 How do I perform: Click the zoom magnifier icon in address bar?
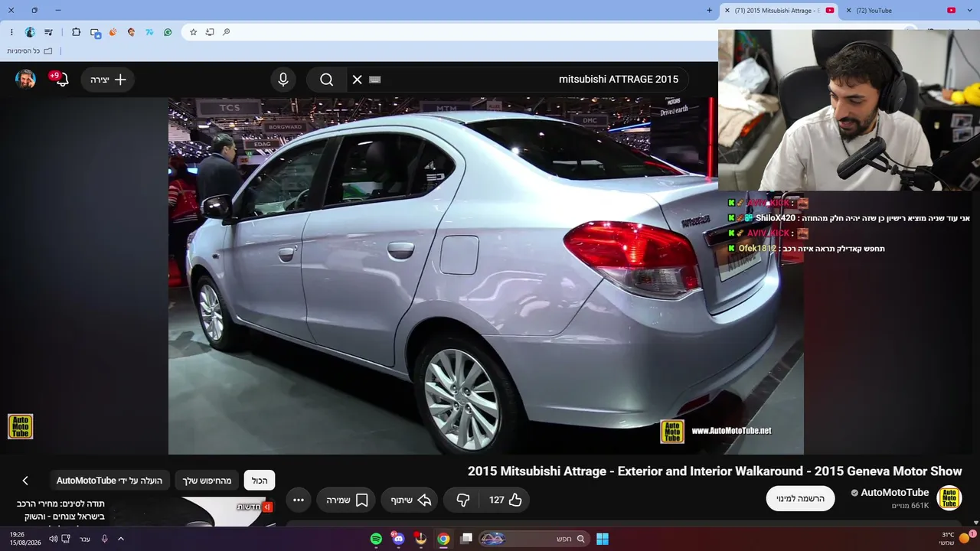point(227,32)
